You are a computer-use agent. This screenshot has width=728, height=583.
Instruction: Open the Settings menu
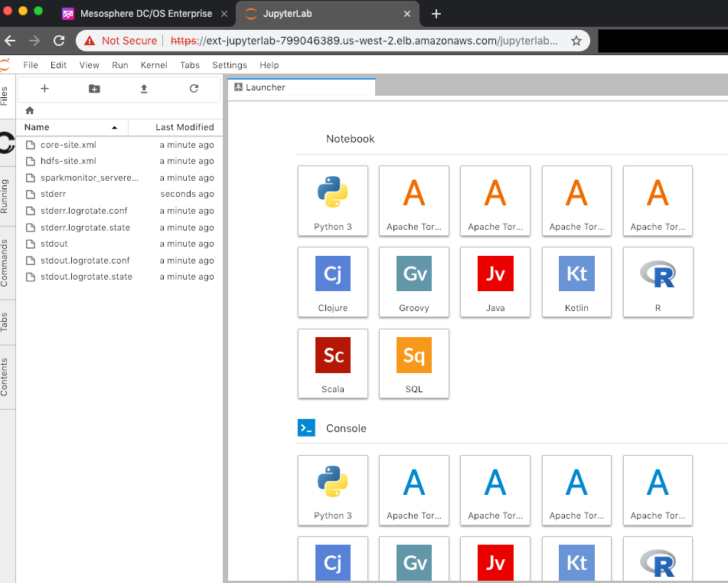pos(230,65)
